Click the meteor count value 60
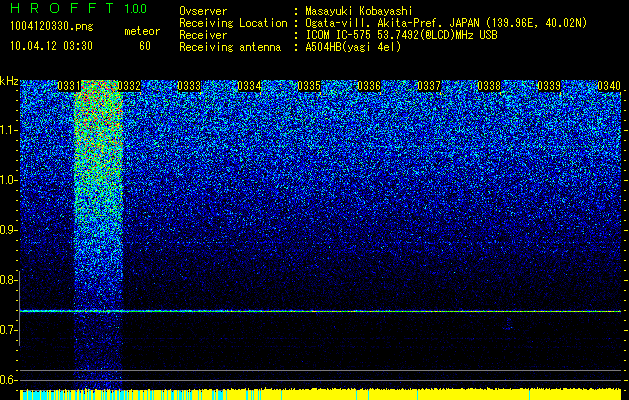The image size is (629, 400). pyautogui.click(x=145, y=46)
